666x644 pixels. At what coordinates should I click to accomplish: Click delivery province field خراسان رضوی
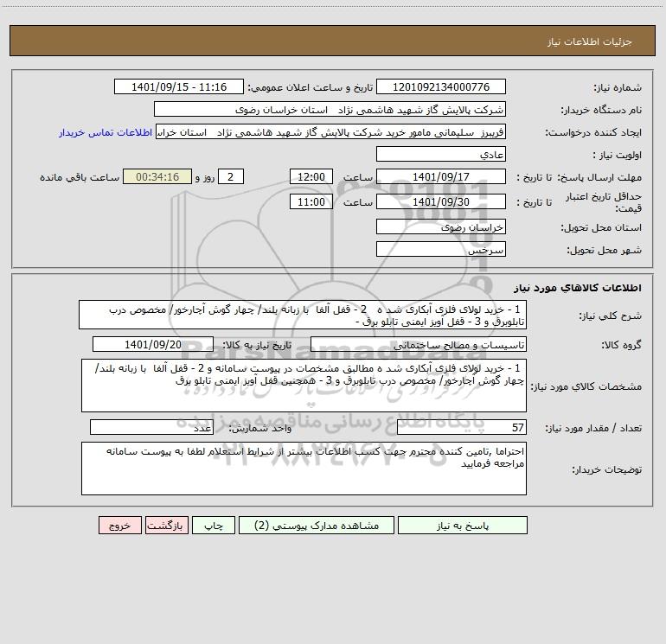point(441,226)
